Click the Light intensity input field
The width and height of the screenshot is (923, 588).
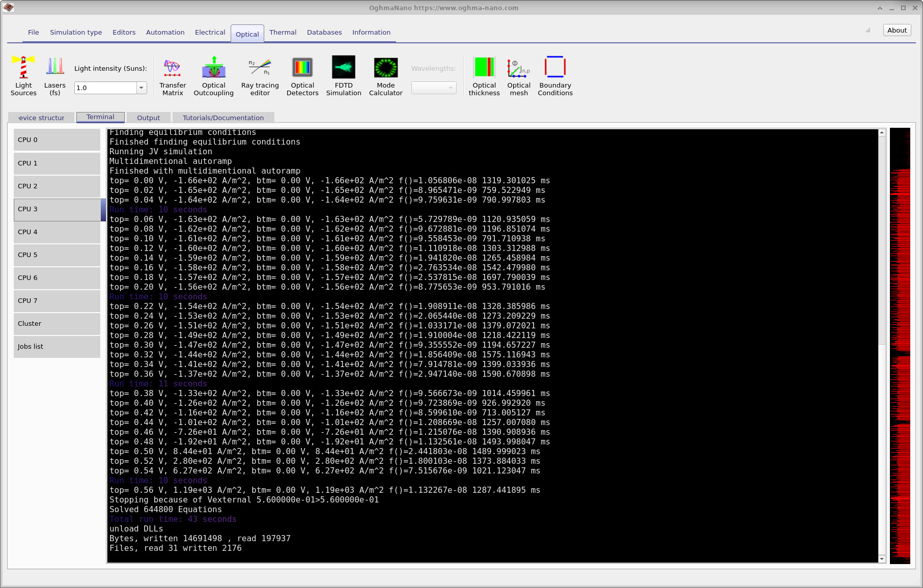[104, 88]
